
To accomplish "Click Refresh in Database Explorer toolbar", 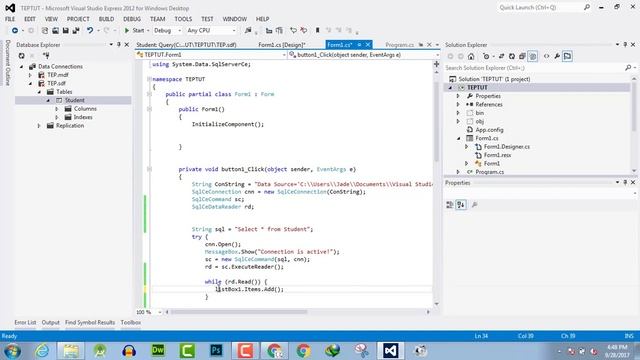I will (22, 56).
